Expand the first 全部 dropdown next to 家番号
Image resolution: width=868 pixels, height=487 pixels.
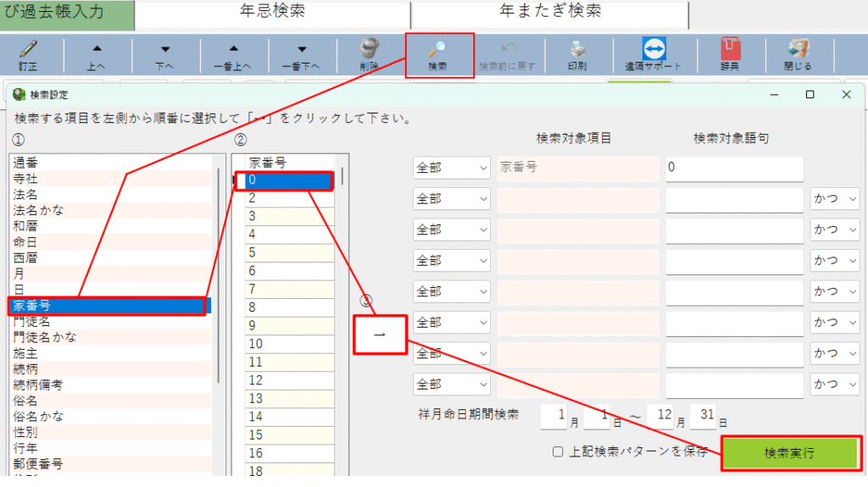452,168
